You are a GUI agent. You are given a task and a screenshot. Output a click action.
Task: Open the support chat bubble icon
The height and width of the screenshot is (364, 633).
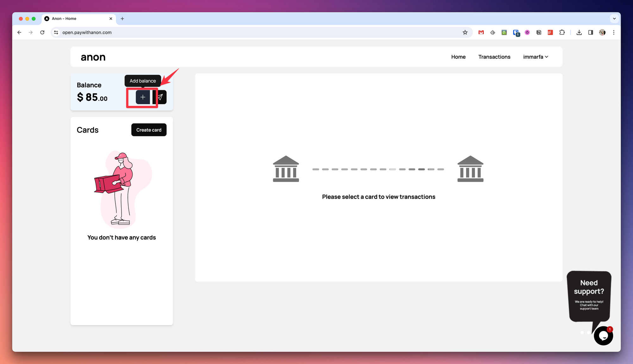coord(603,336)
